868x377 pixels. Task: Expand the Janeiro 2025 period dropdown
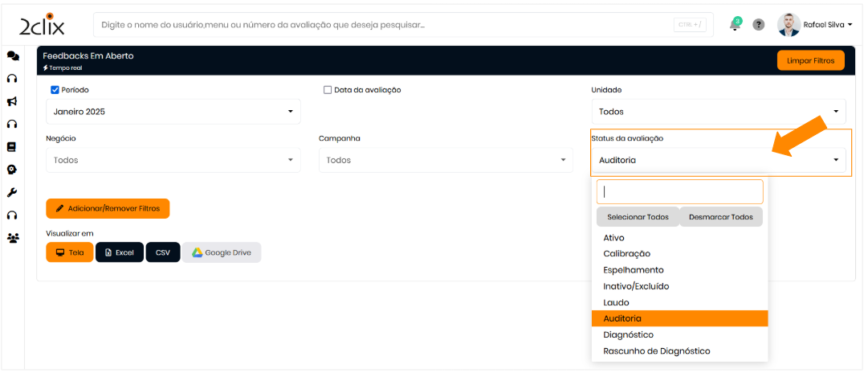173,112
